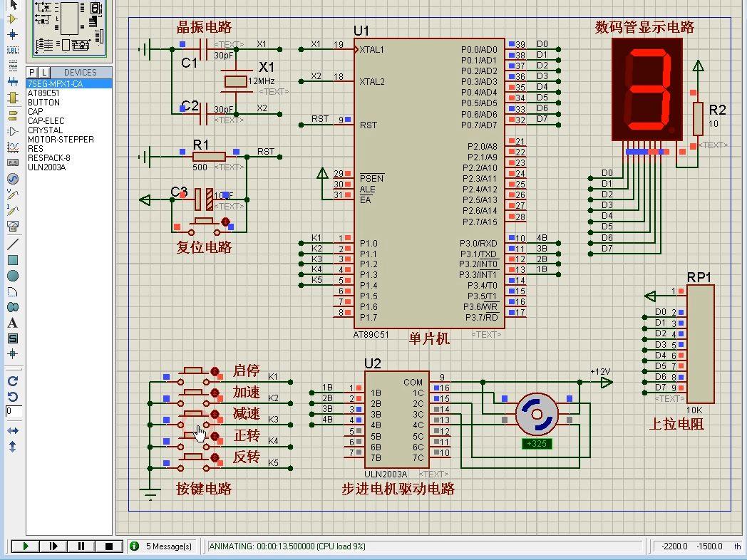747x560 pixels.
Task: Pick the Generator Mode sine icon
Action: [13, 179]
